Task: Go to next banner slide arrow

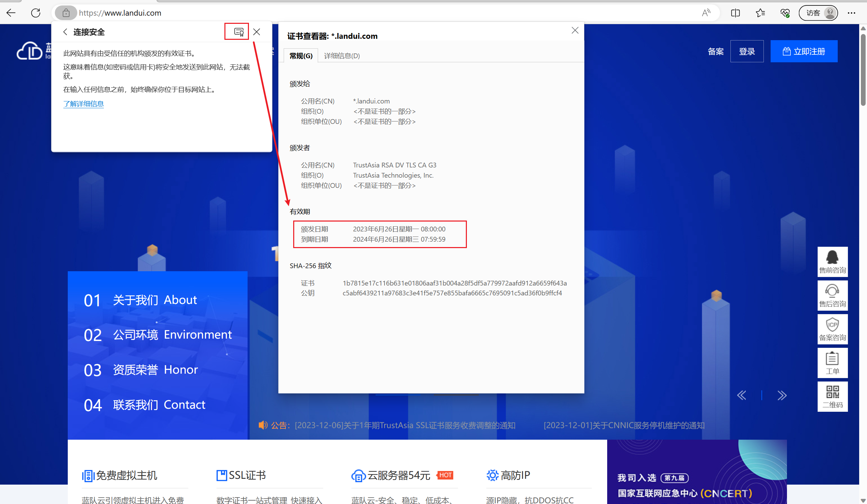Action: point(782,395)
